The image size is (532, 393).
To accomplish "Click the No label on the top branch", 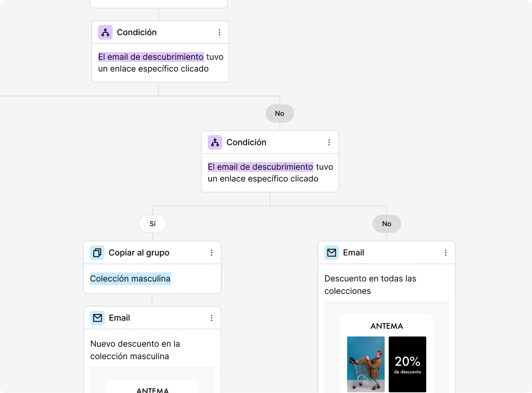I will coord(279,113).
